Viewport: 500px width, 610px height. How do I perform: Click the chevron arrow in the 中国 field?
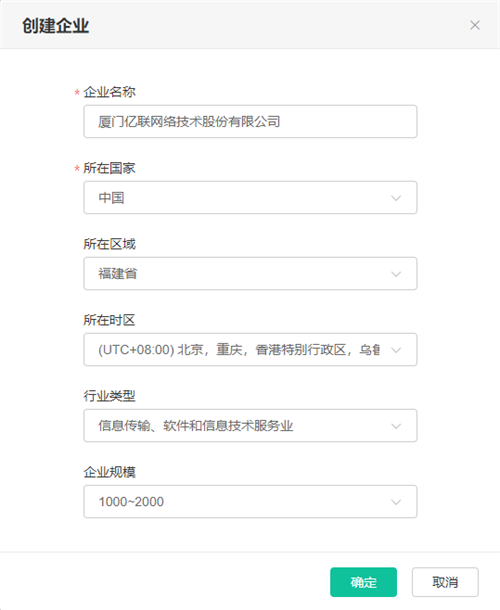coord(396,198)
